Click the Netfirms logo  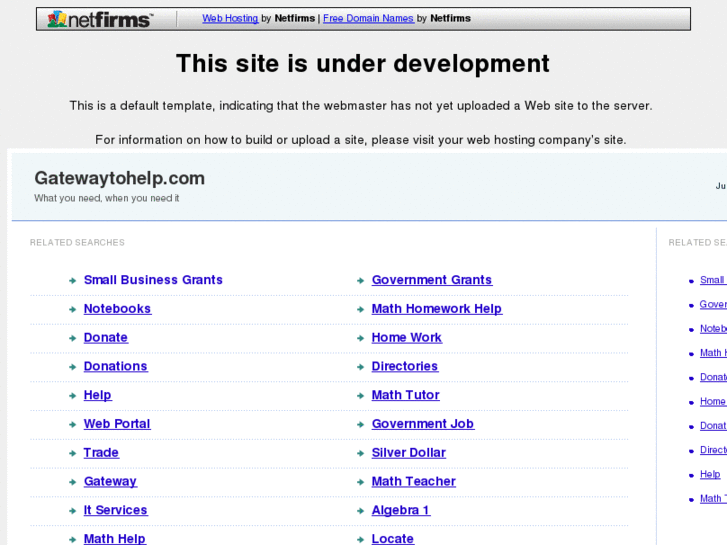pyautogui.click(x=100, y=19)
